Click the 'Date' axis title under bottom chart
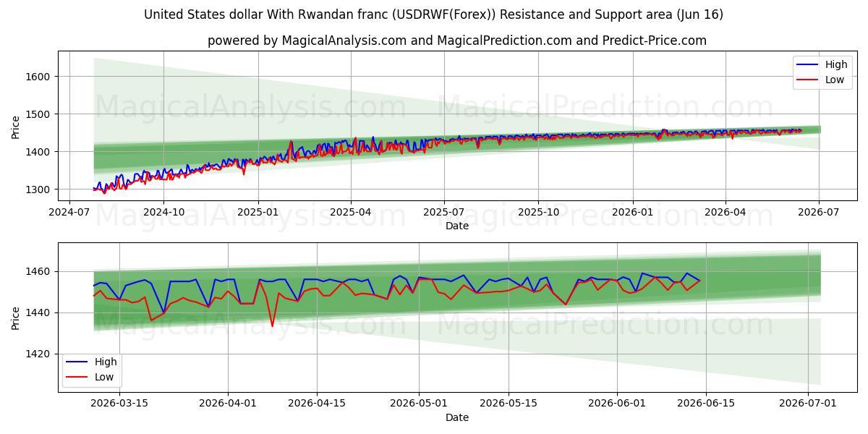 [x=457, y=417]
